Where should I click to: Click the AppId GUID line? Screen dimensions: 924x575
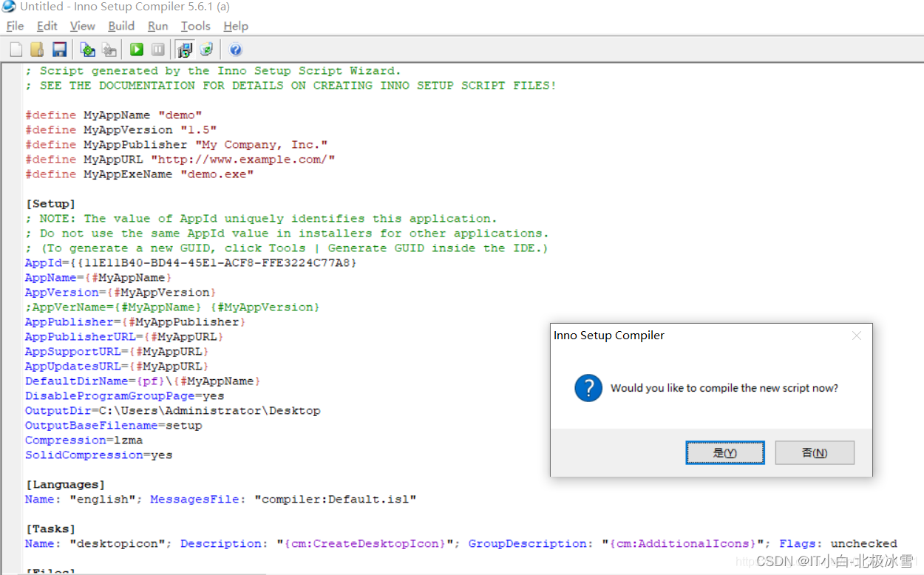tap(191, 263)
